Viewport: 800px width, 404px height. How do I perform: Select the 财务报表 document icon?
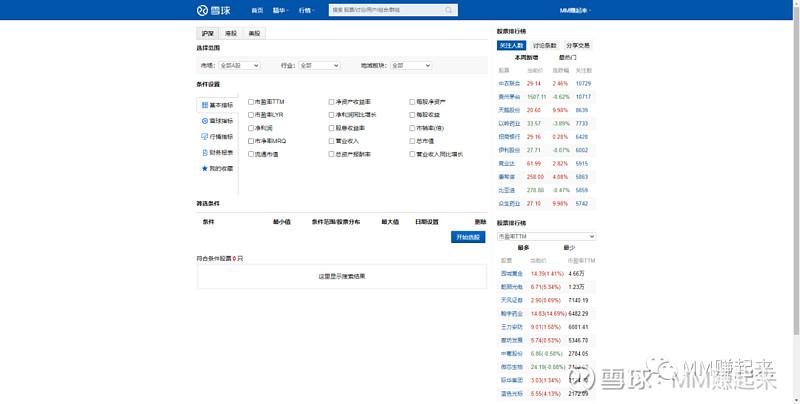pyautogui.click(x=205, y=153)
